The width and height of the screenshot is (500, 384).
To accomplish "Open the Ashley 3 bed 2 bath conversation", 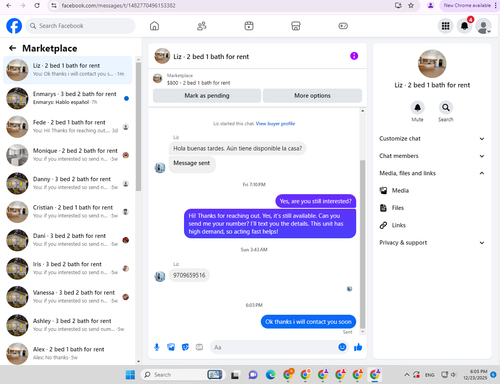I will [x=68, y=325].
